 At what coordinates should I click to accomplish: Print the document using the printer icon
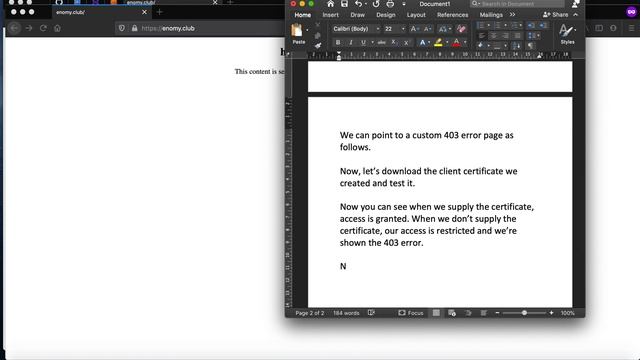(x=390, y=4)
